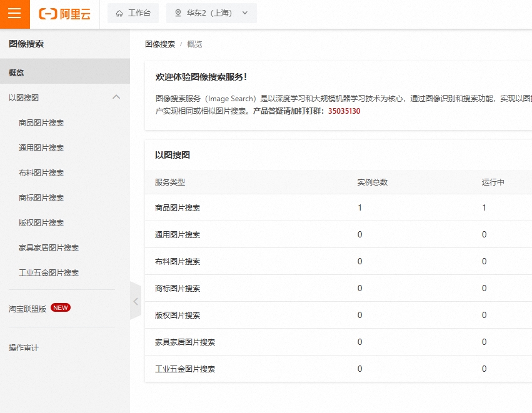
Task: Open the hamburger main menu
Action: click(14, 14)
